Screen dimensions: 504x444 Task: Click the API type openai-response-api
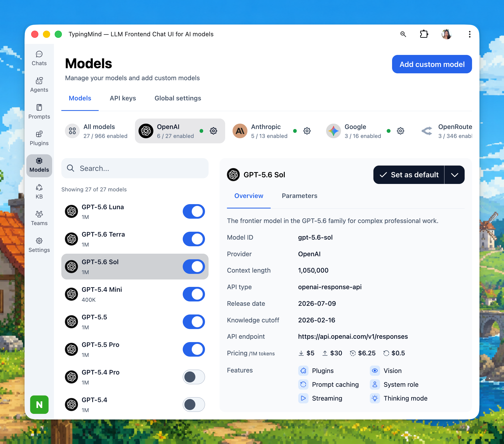[330, 287]
